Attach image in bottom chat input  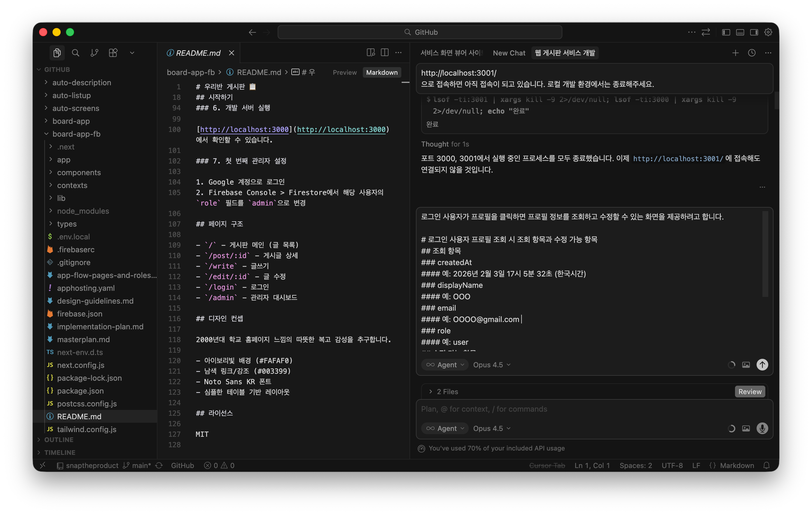pyautogui.click(x=746, y=428)
